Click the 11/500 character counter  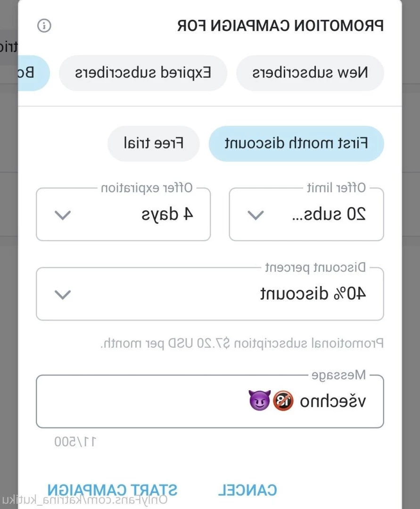tap(75, 442)
